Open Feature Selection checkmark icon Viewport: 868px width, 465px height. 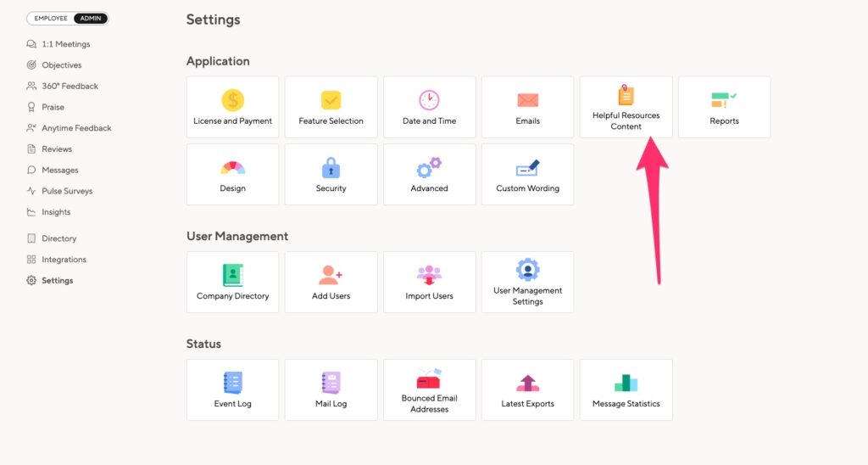[x=331, y=100]
